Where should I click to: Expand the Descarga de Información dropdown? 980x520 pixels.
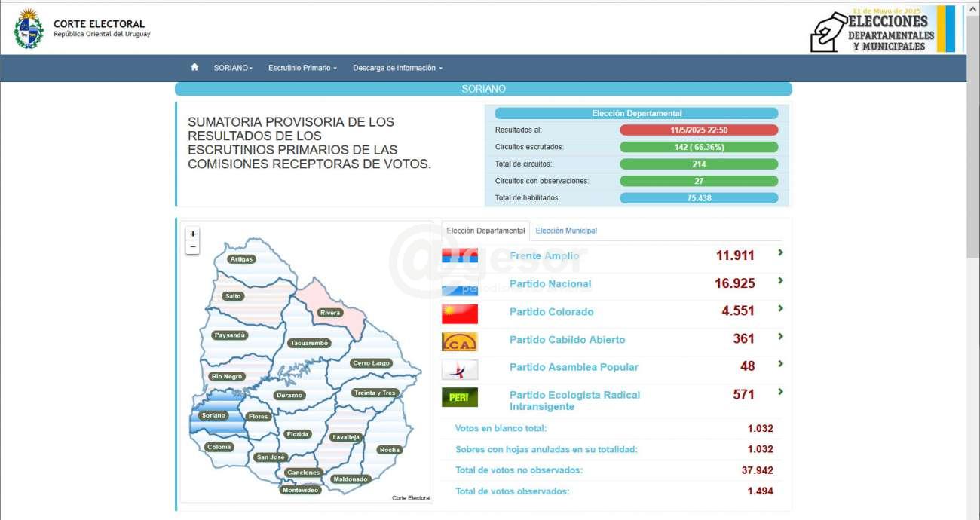397,68
